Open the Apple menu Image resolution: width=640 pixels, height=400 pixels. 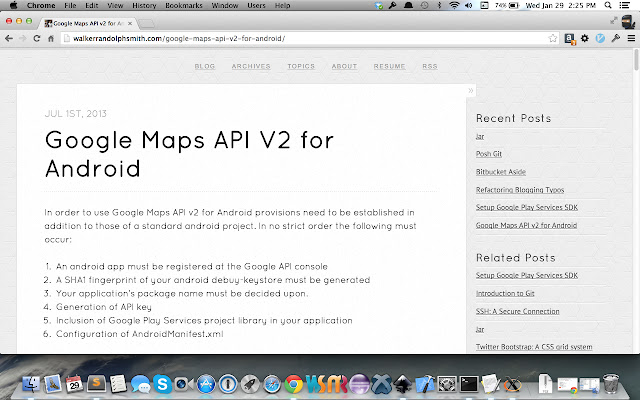point(13,5)
